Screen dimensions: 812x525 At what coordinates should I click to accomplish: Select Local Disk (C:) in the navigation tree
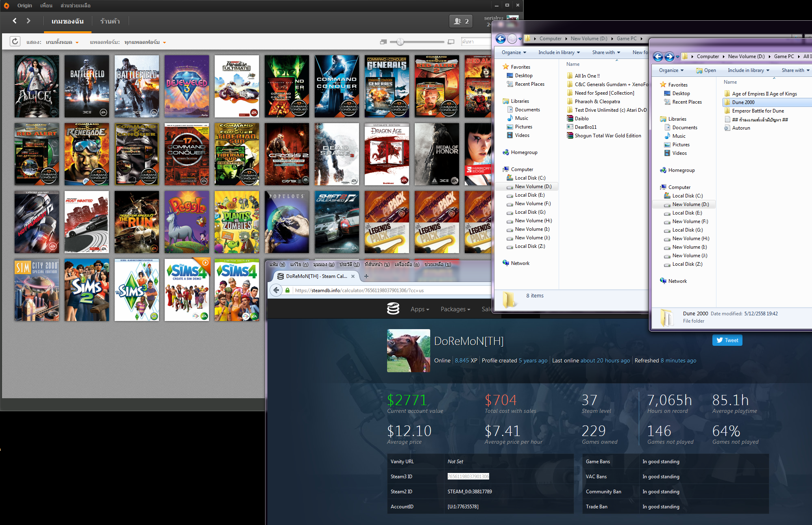[687, 196]
